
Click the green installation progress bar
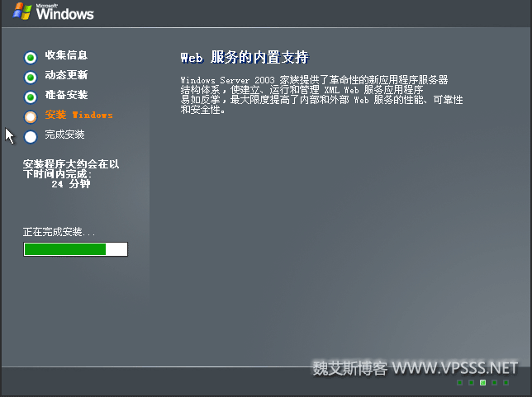pos(76,249)
